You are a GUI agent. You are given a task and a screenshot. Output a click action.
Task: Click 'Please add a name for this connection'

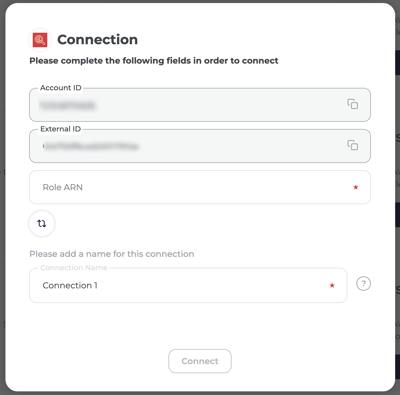point(112,254)
